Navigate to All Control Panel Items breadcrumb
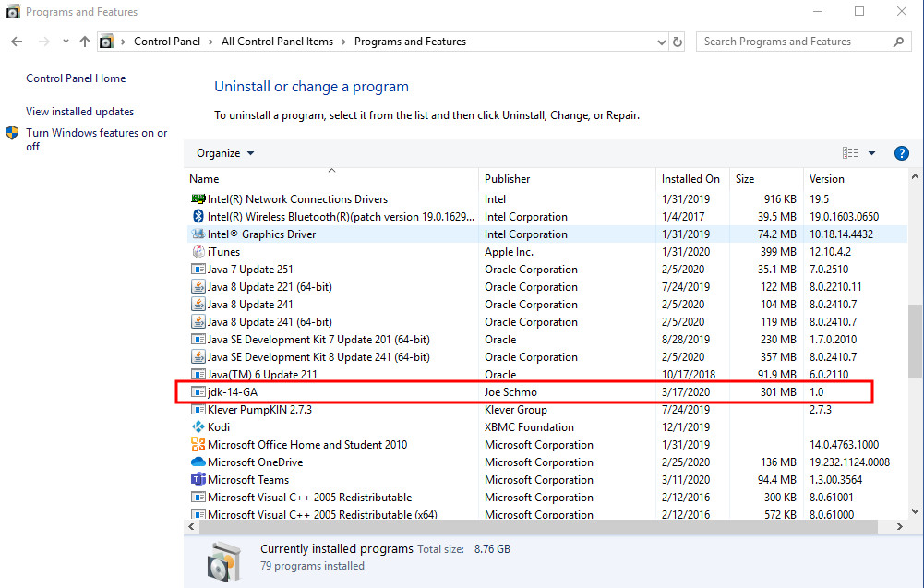Viewport: 924px width, 588px height. (x=277, y=42)
